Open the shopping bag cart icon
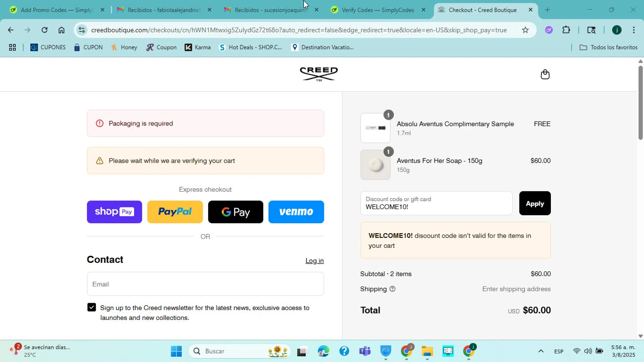This screenshot has height=362, width=644. pos(545,74)
